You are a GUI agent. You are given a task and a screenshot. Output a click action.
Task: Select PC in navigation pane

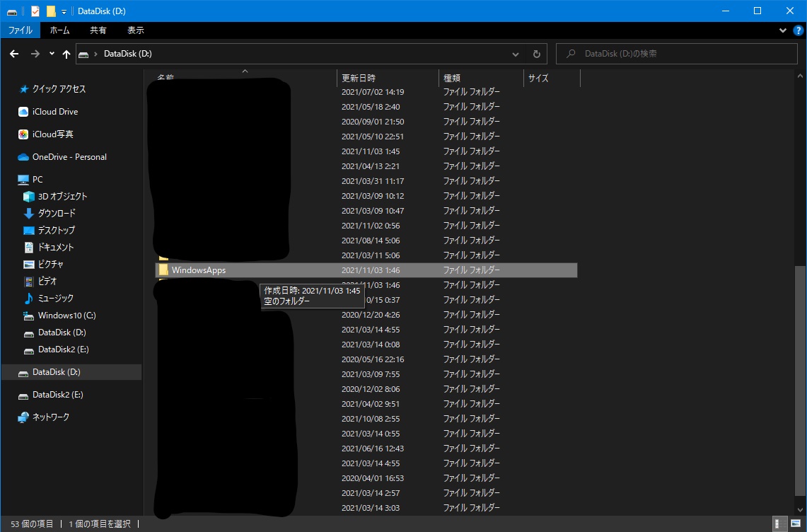pos(37,180)
